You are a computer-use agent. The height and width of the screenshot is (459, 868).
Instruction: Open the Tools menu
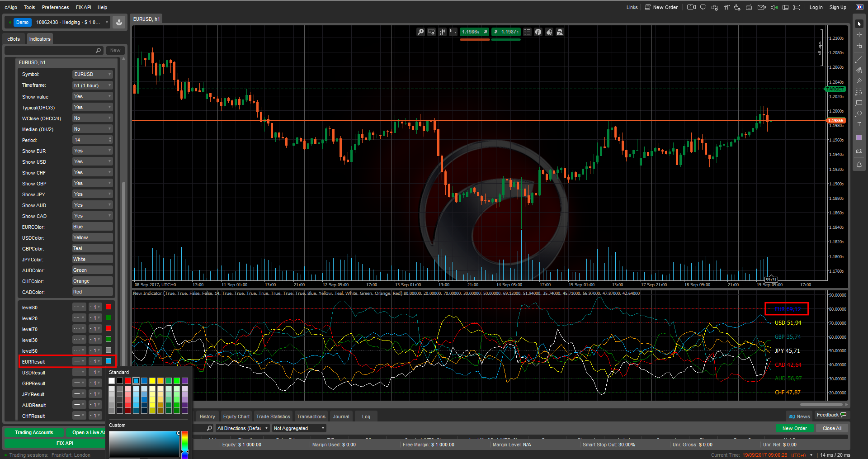[29, 7]
